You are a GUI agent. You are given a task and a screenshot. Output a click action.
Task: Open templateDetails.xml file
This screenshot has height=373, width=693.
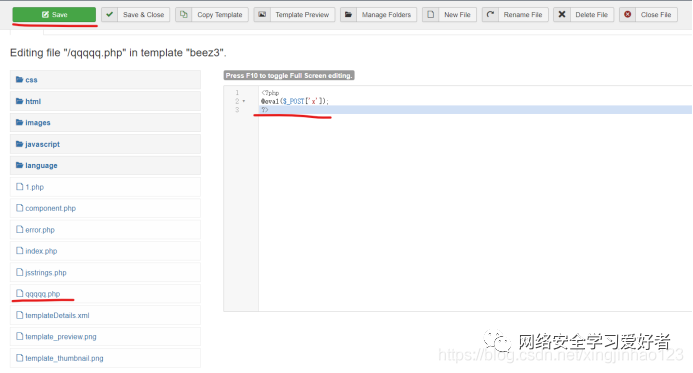coord(105,316)
